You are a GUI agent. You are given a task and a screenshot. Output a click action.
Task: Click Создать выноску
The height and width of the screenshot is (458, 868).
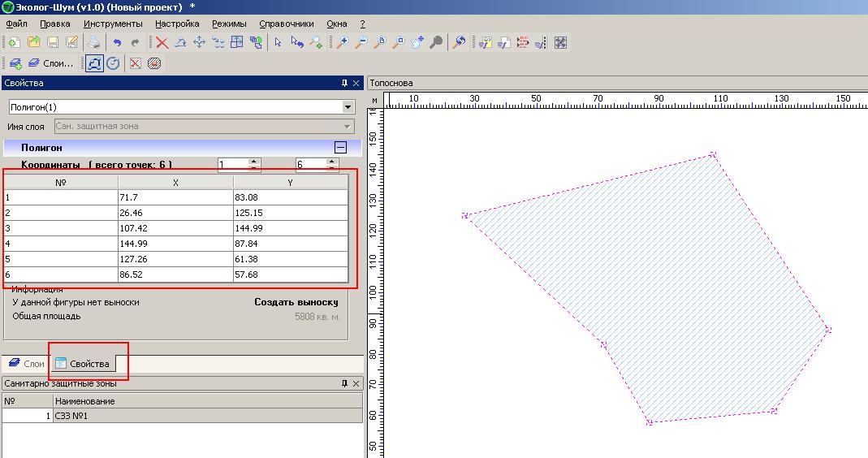click(x=296, y=302)
